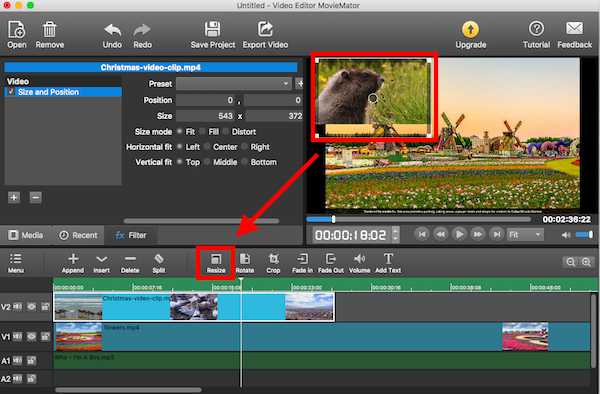Open the Preset dropdown
This screenshot has height=394, width=600.
coord(234,84)
